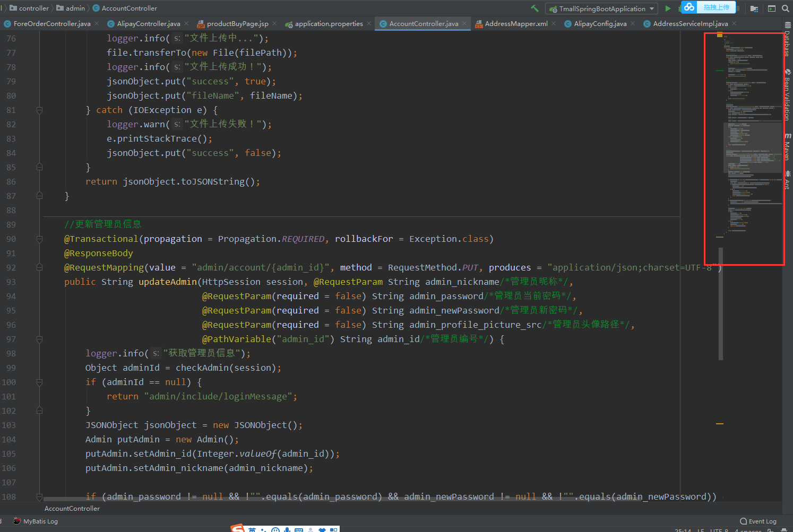Click the comment //更新管理员信息
The width and height of the screenshot is (793, 532).
click(x=103, y=224)
